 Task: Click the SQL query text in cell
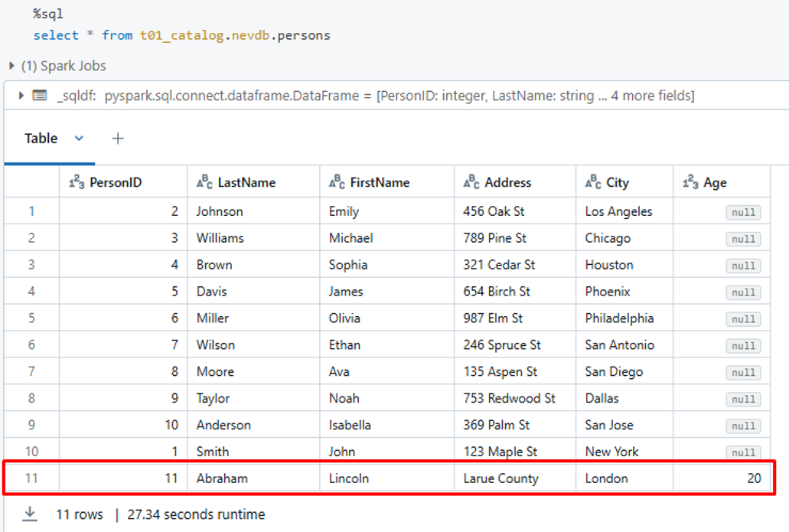coord(182,35)
